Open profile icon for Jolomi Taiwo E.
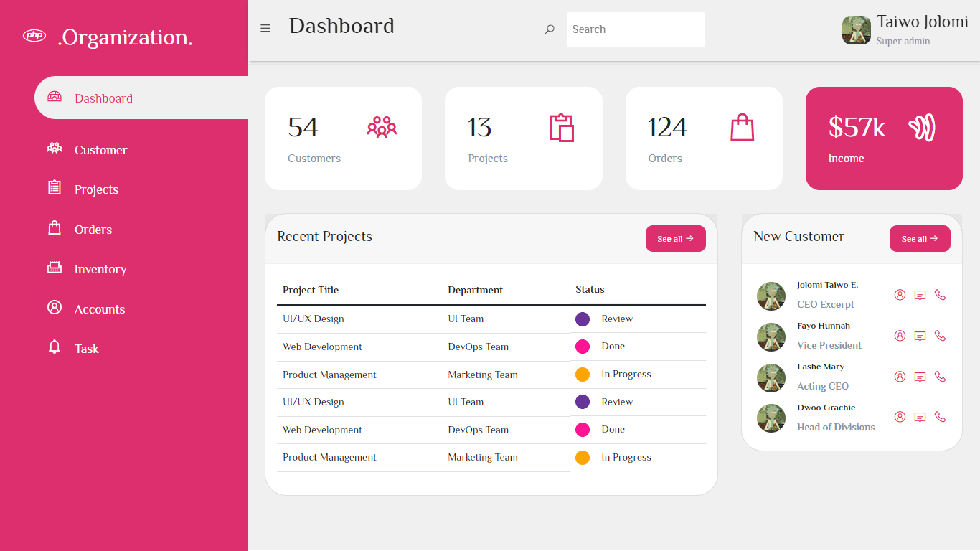980x551 pixels. (x=900, y=295)
